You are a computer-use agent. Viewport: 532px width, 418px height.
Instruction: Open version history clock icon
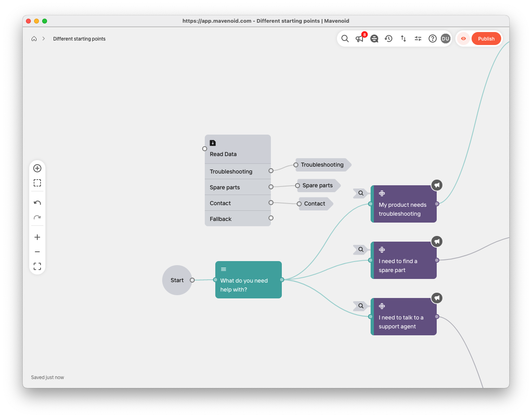click(388, 39)
